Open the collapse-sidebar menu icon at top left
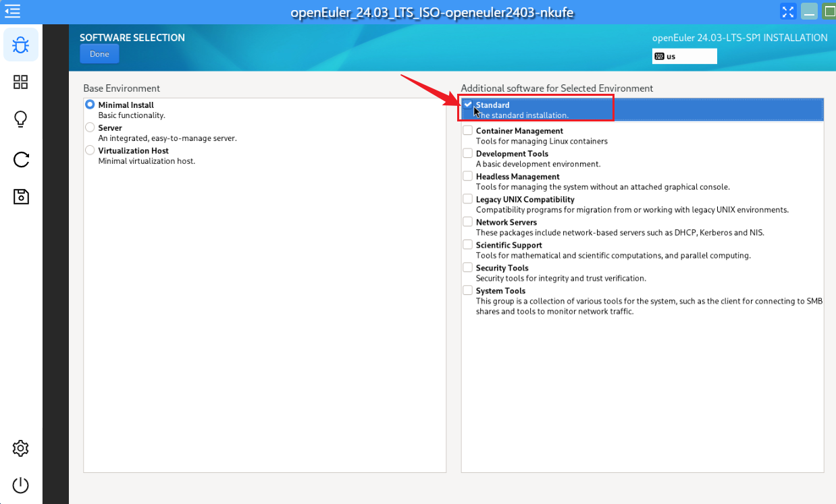 [11, 11]
